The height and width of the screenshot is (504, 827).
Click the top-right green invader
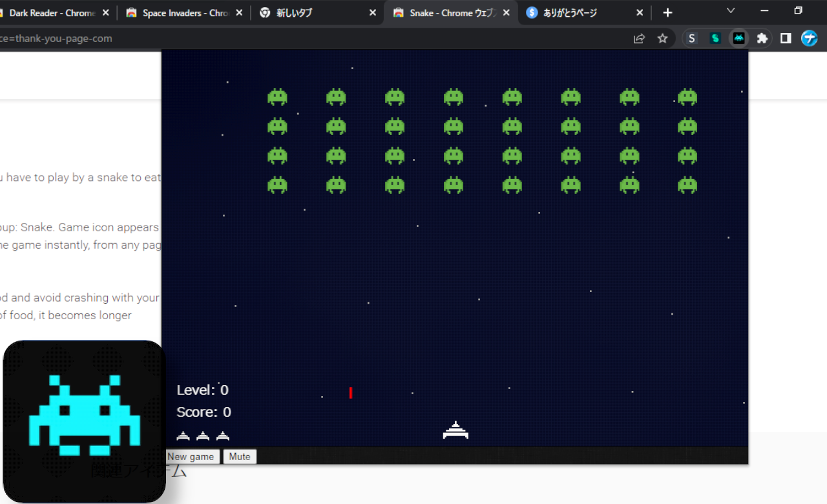point(687,97)
